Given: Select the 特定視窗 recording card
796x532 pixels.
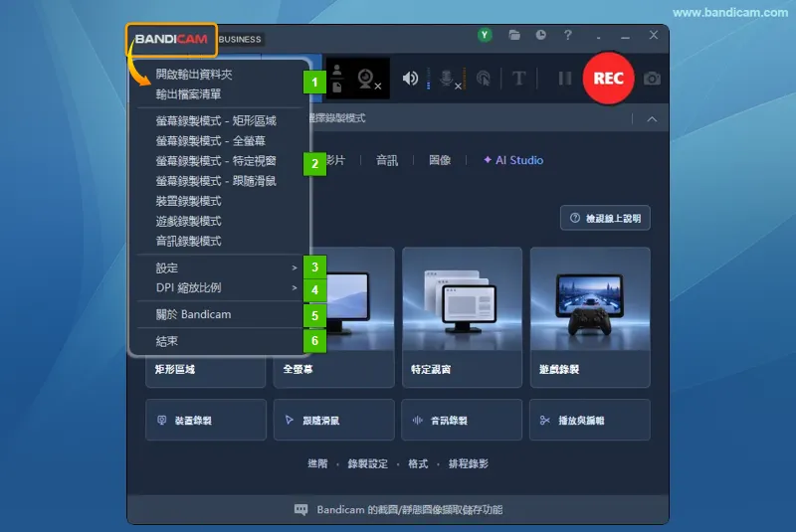Looking at the screenshot, I should tap(462, 317).
